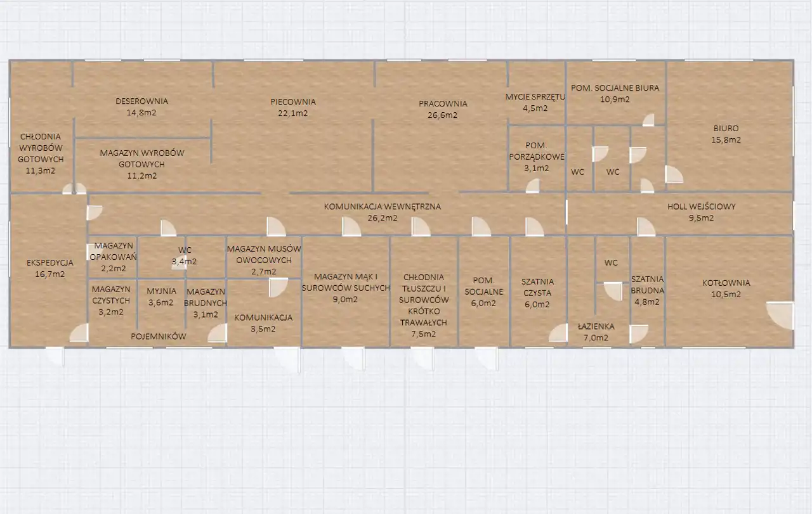Select the Szatnia Czysta door symbol
This screenshot has width=812, height=514.
coord(558,333)
